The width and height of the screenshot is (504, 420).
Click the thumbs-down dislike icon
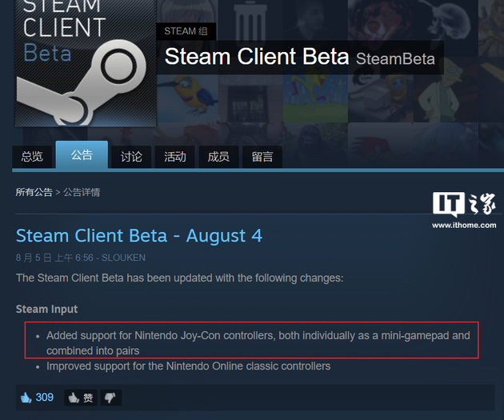click(x=110, y=398)
